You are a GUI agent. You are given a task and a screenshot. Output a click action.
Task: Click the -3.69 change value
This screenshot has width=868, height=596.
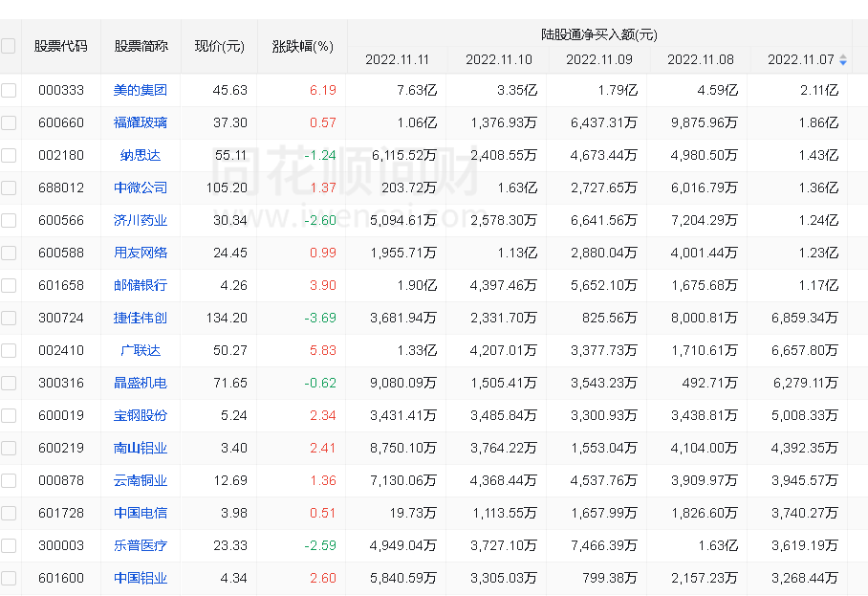click(320, 318)
